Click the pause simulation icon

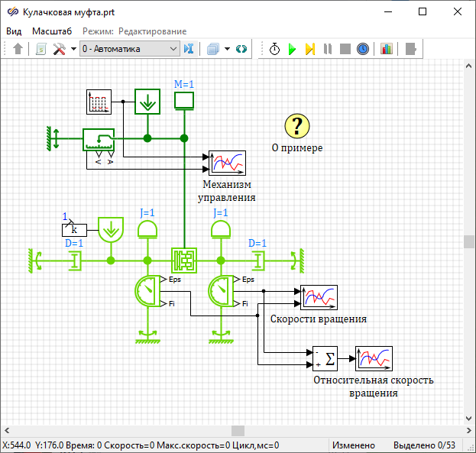327,49
